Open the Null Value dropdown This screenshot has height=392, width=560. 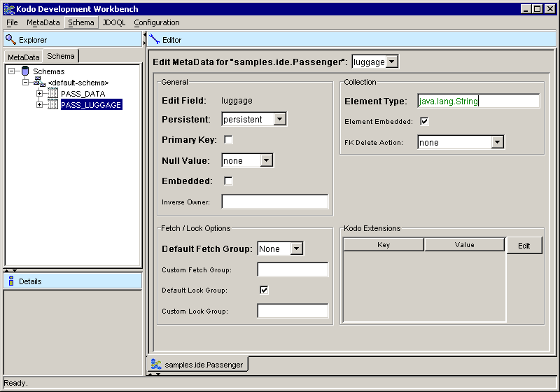pyautogui.click(x=266, y=160)
